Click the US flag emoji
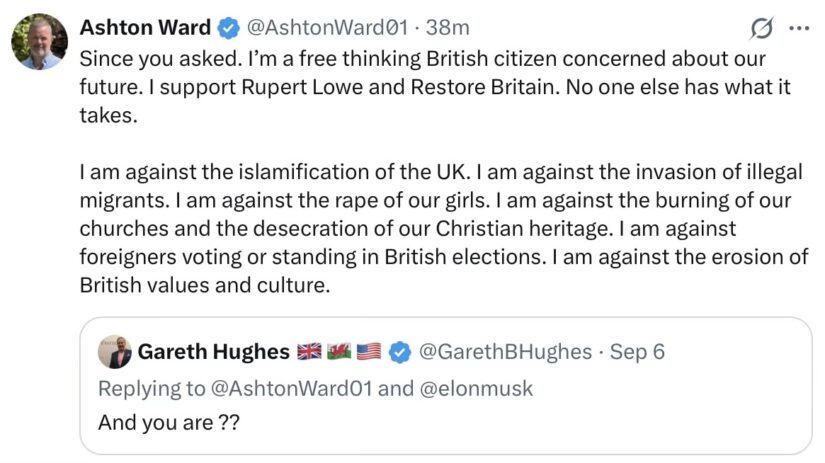Screen dimensions: 825x463 [369, 351]
